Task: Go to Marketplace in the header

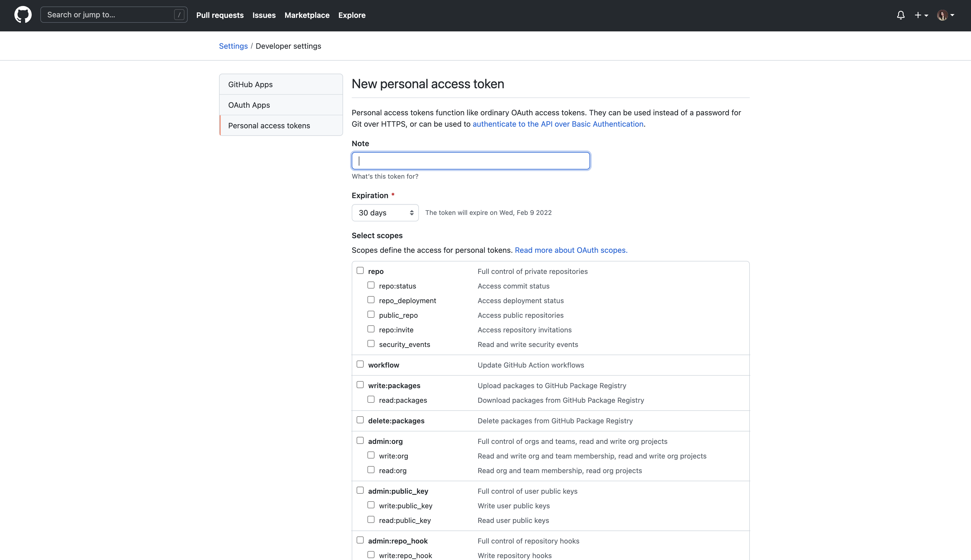Action: 307,15
